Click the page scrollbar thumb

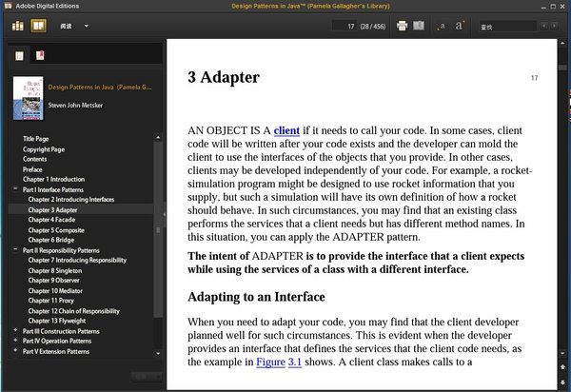562,68
